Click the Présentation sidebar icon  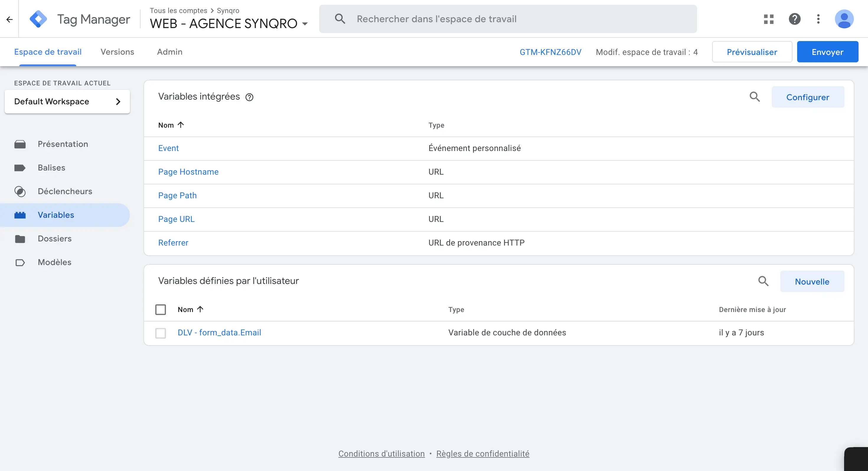click(x=20, y=144)
